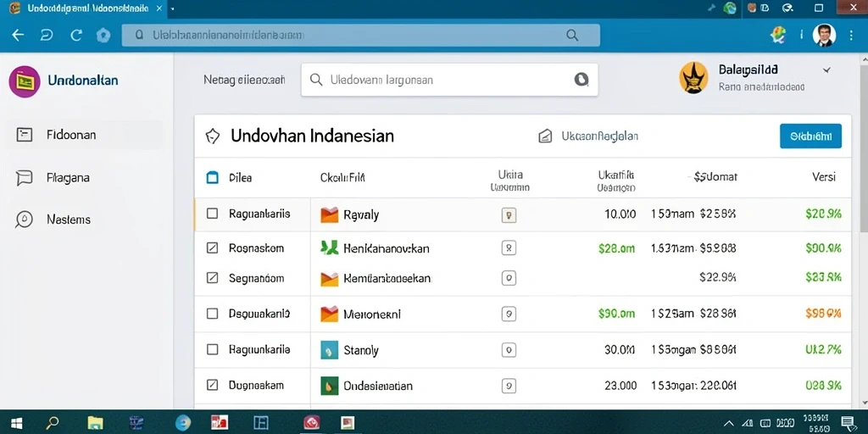Sort by the Versi column header

pos(824,177)
